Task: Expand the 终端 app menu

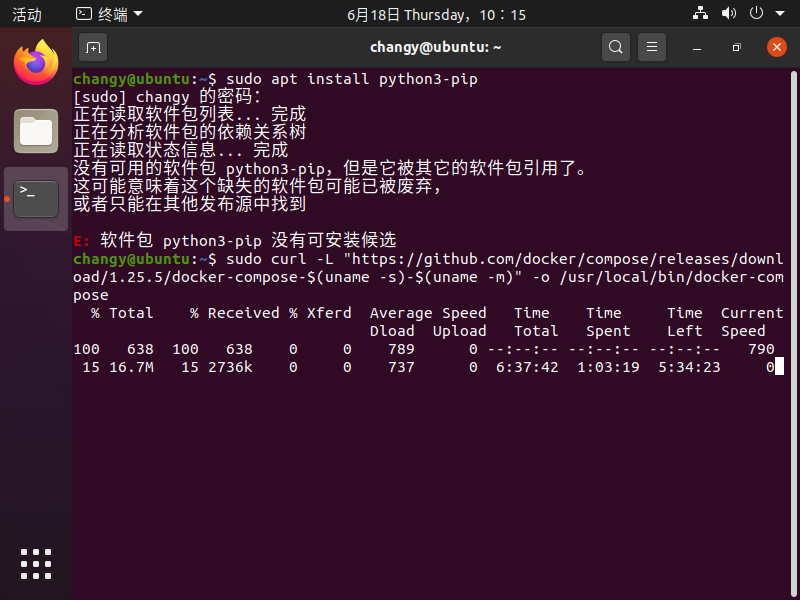Action: pyautogui.click(x=109, y=14)
